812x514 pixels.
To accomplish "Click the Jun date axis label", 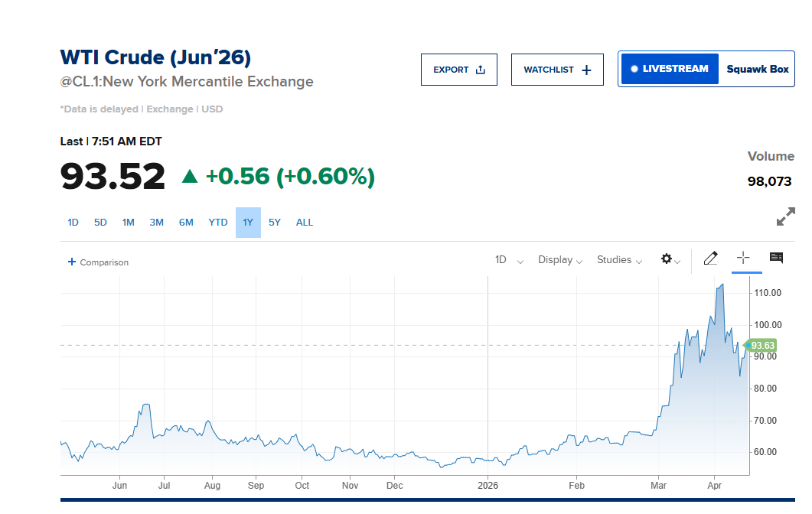I will 119,486.
